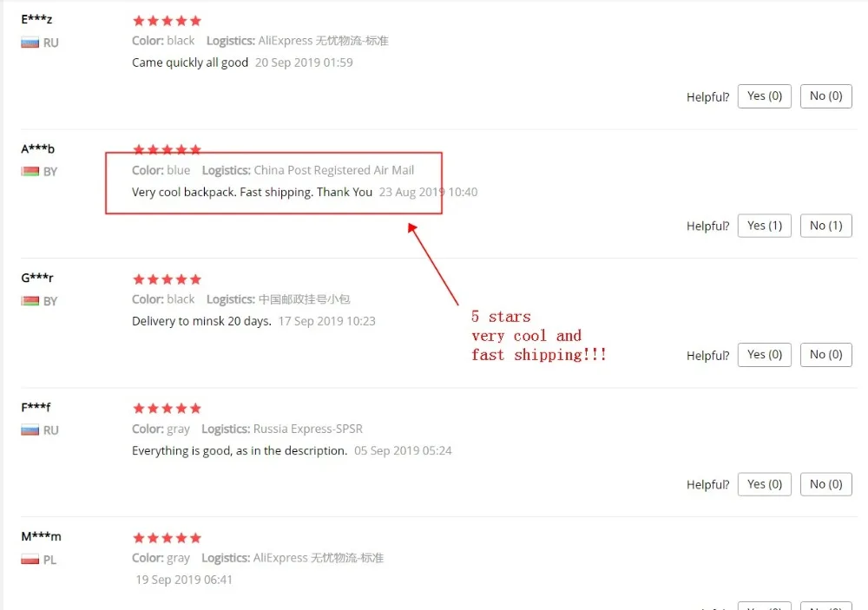The image size is (868, 610).
Task: Vote No (0) on E***z's review
Action: [x=825, y=96]
